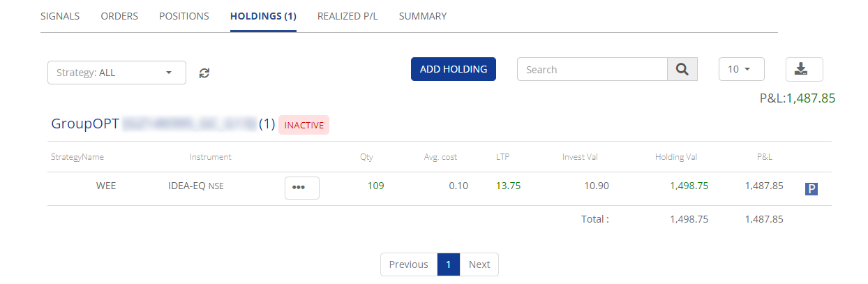This screenshot has width=868, height=284.
Task: View the REALIZED P/L tab
Action: click(x=347, y=16)
